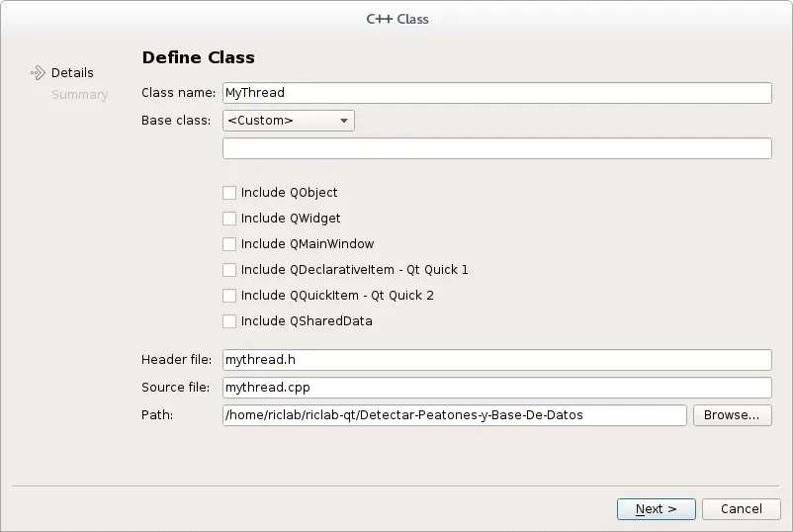793x532 pixels.
Task: Check the Include QWidget option
Action: (229, 219)
